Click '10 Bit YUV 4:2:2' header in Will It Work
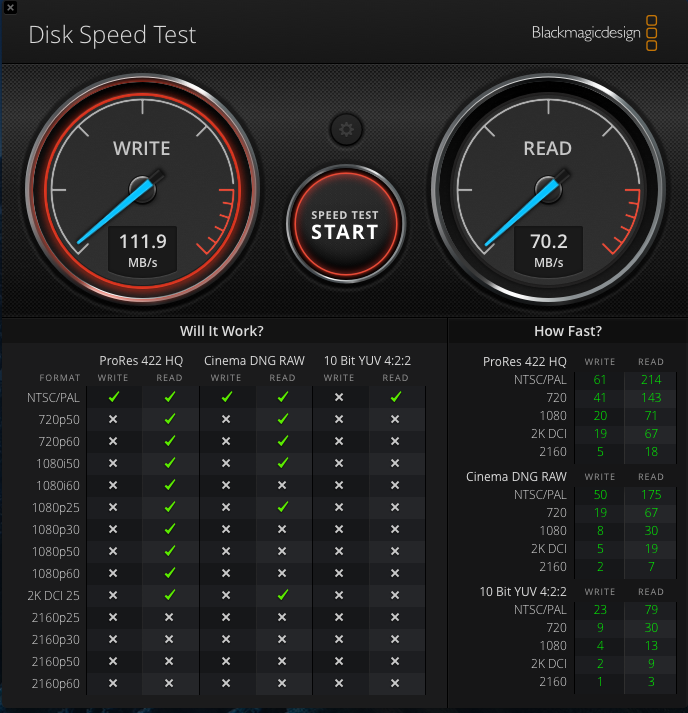The width and height of the screenshot is (688, 713). pyautogui.click(x=367, y=361)
